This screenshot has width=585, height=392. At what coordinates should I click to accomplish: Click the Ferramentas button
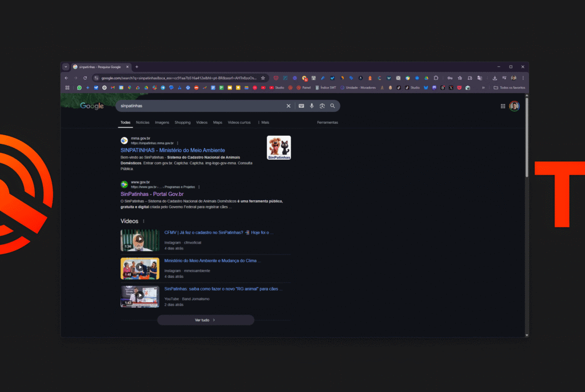click(x=327, y=123)
